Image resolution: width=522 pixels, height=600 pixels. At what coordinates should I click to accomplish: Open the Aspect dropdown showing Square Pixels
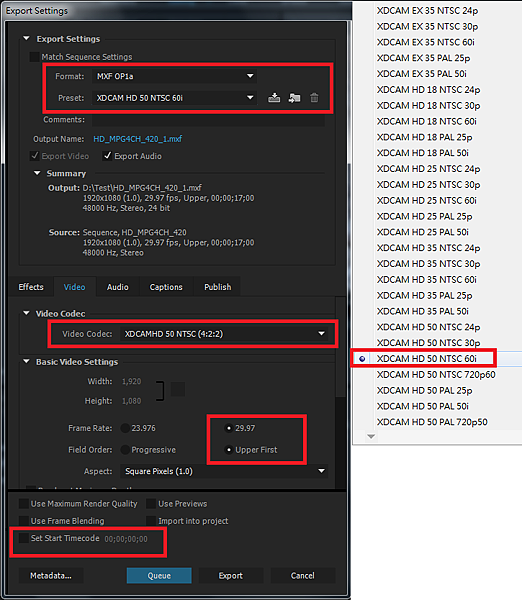pyautogui.click(x=224, y=471)
